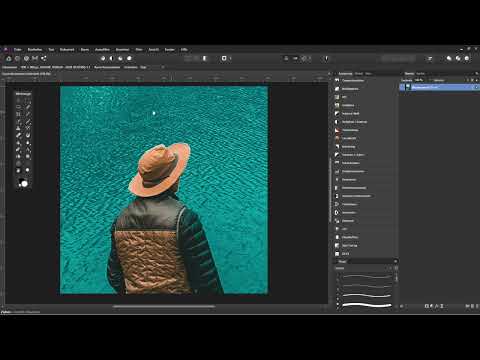The image size is (480, 360).
Task: Click the layer opacity percentage field
Action: tap(419, 80)
